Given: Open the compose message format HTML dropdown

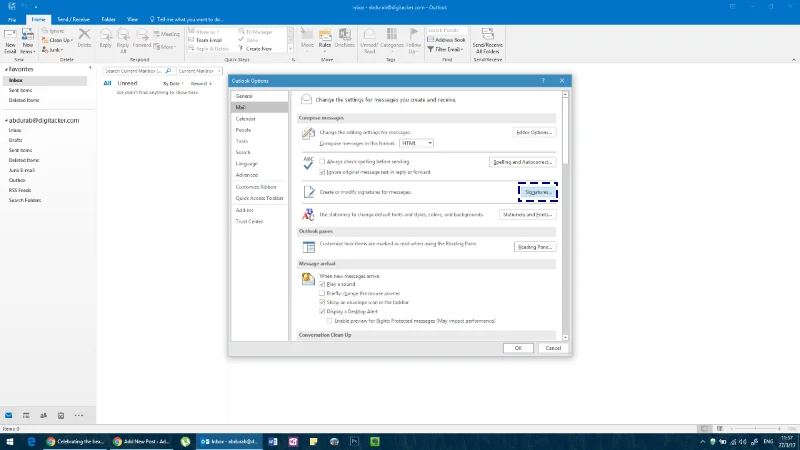Looking at the screenshot, I should pyautogui.click(x=416, y=143).
